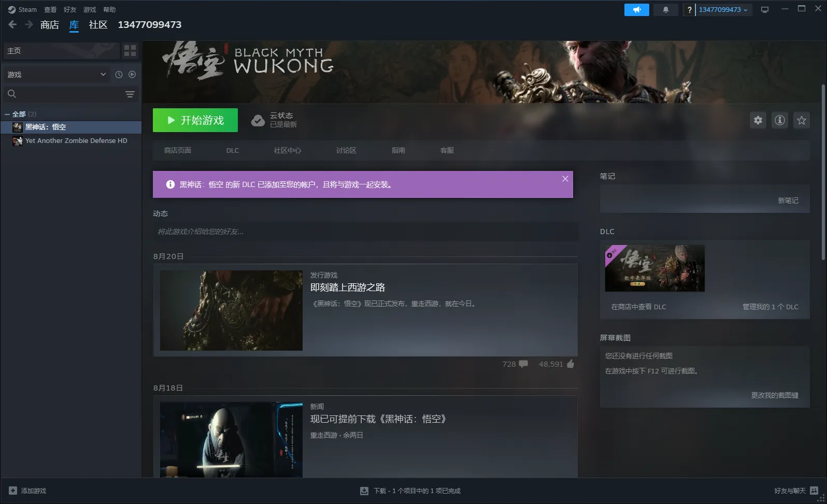This screenshot has width=827, height=504.
Task: Open the notifications bell
Action: pos(665,10)
